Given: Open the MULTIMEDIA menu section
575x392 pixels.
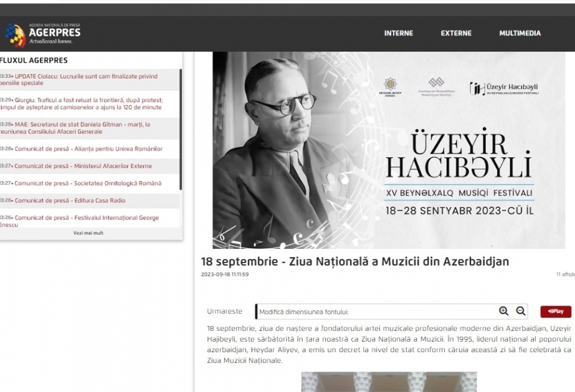Looking at the screenshot, I should (x=520, y=33).
